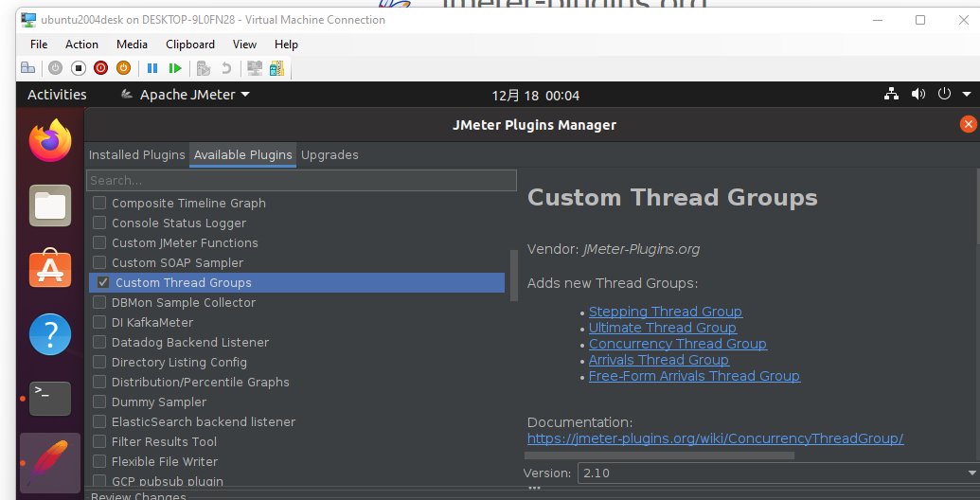The width and height of the screenshot is (980, 500).
Task: Click the plugin list vertical scrollbar
Action: (x=514, y=276)
